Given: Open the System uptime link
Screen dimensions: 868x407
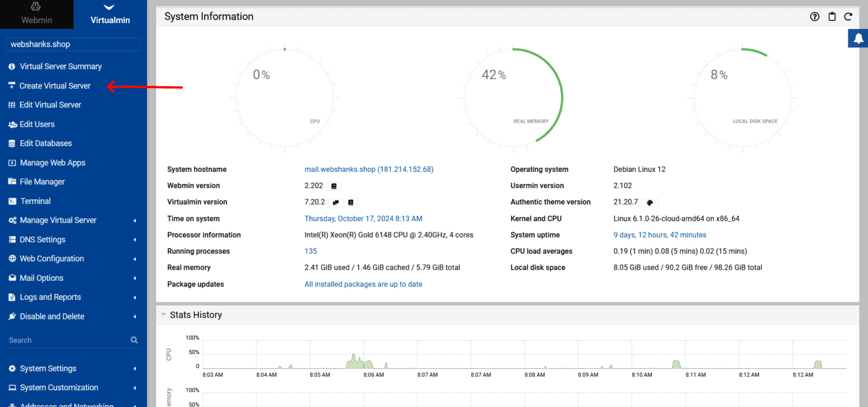Looking at the screenshot, I should [660, 235].
